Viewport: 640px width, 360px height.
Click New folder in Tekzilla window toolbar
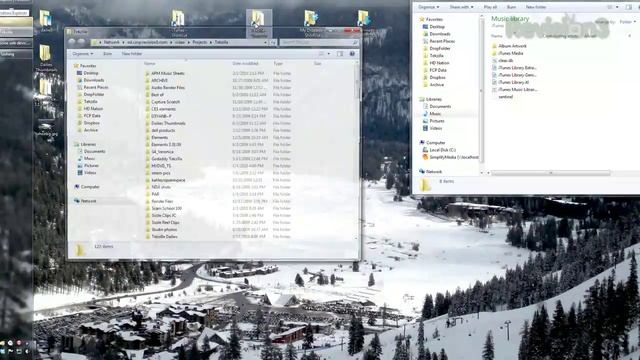tap(132, 53)
